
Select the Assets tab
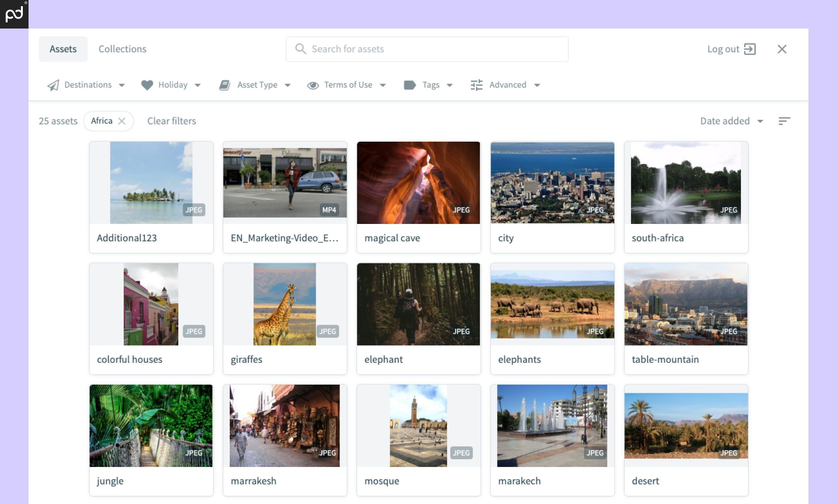63,49
